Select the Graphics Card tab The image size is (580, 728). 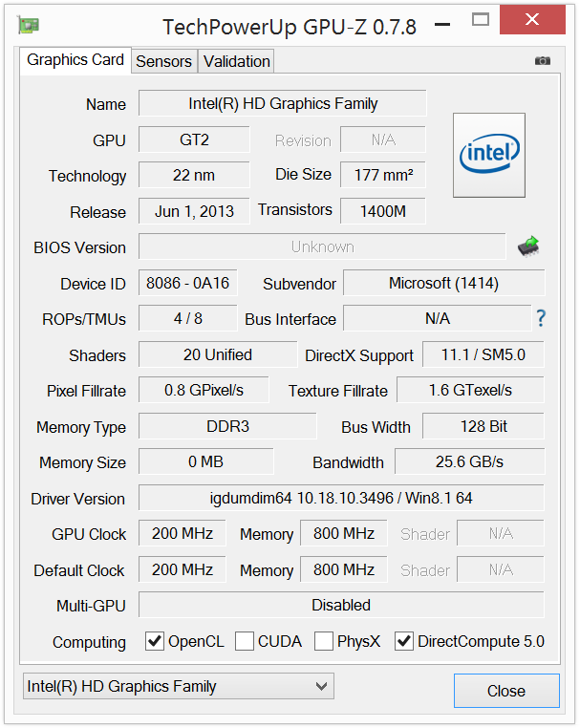pos(75,59)
